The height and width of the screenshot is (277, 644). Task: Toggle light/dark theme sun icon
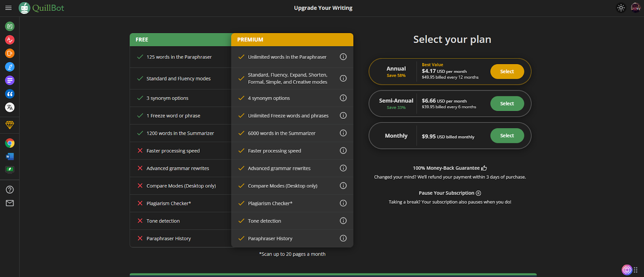click(621, 8)
